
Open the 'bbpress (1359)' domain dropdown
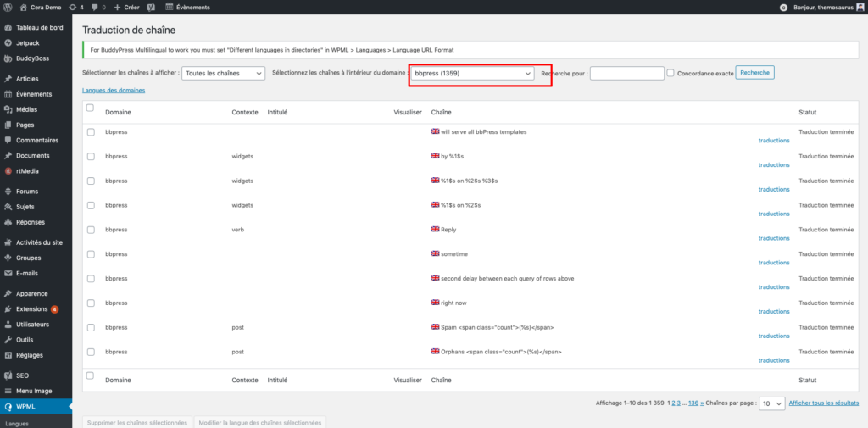point(472,73)
